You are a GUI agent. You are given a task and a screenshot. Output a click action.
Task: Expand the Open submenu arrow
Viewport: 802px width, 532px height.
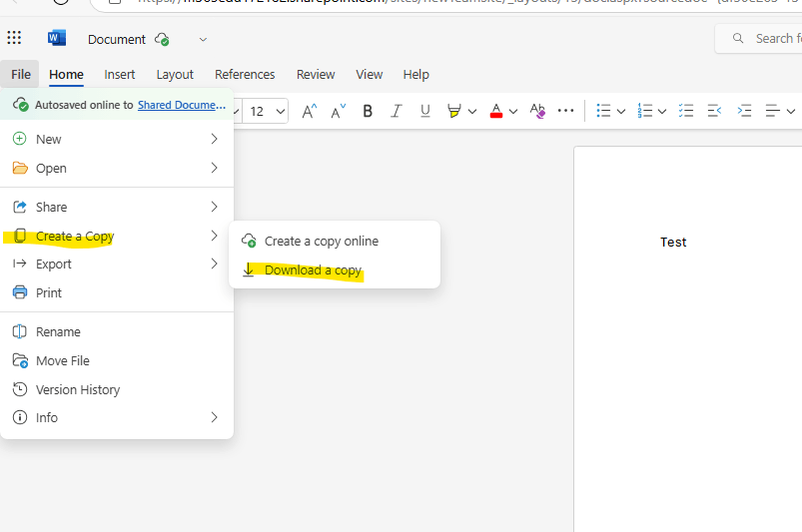point(215,168)
